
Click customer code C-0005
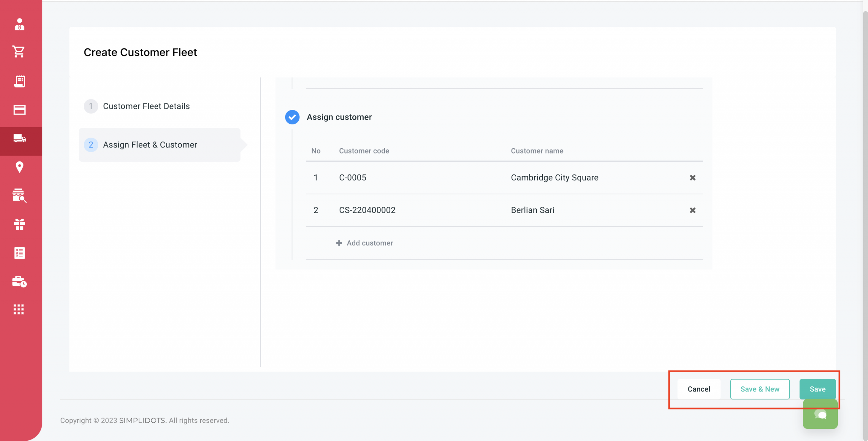tap(353, 178)
